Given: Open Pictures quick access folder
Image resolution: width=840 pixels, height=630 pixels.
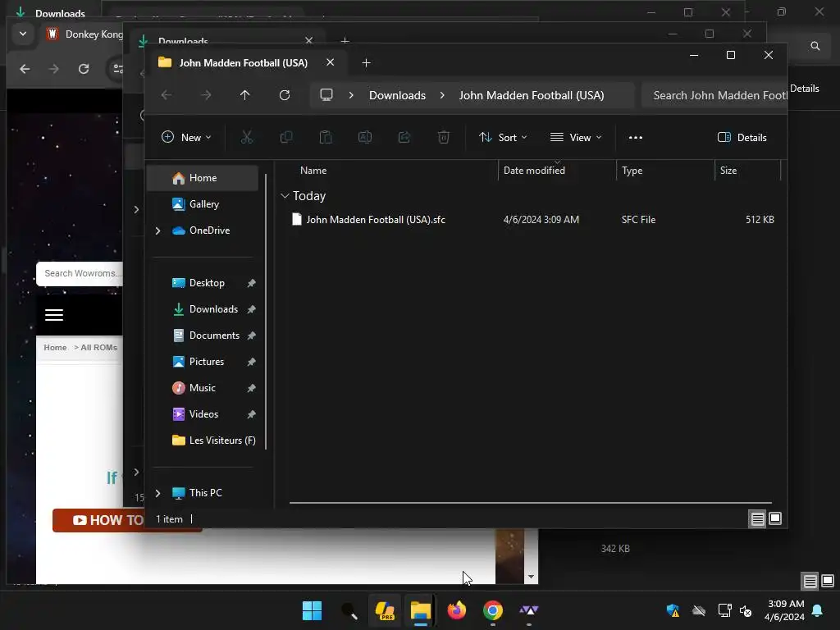Looking at the screenshot, I should coord(206,362).
